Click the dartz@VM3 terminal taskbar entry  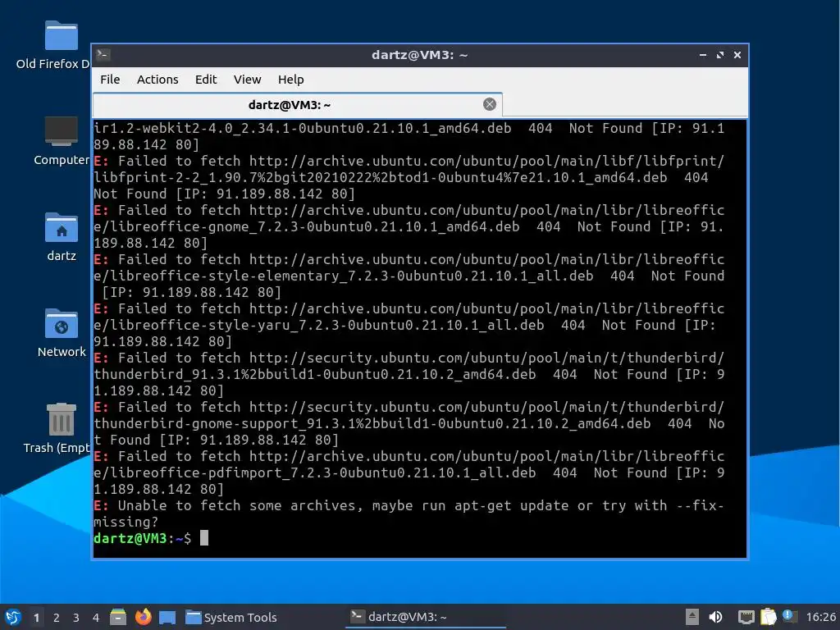pos(426,617)
